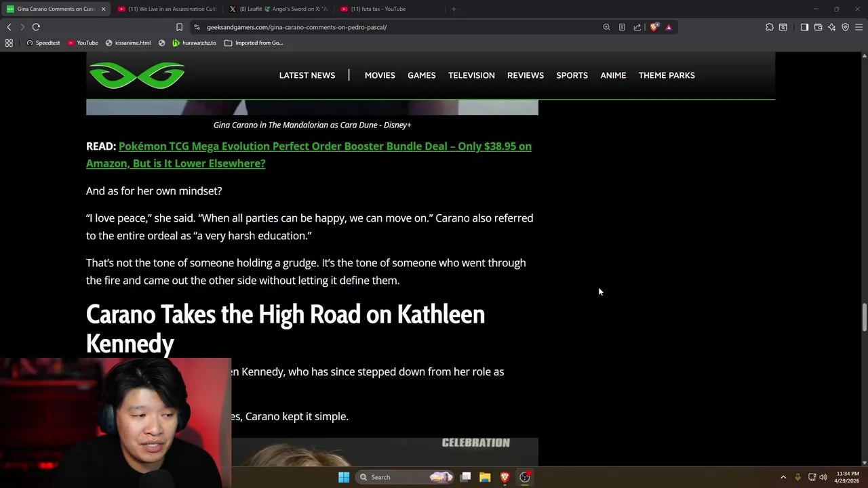Open the apps grid in bookmarks bar

[9, 43]
